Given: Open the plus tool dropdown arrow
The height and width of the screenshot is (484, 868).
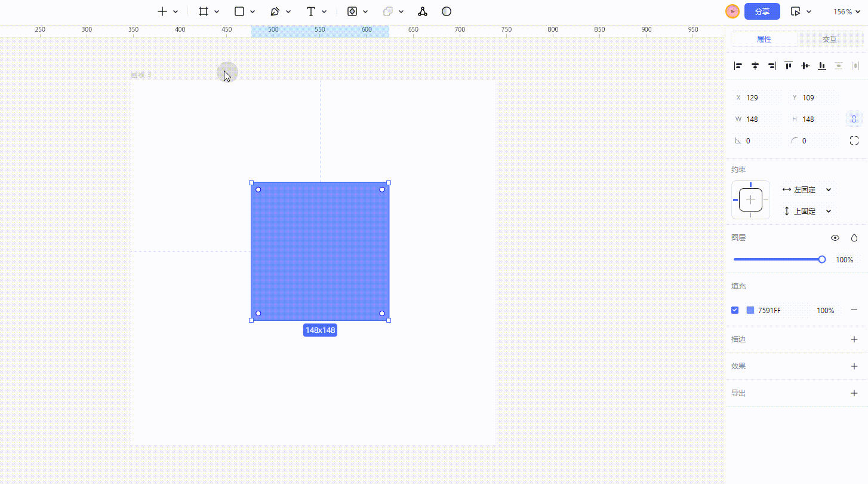Looking at the screenshot, I should tap(176, 12).
